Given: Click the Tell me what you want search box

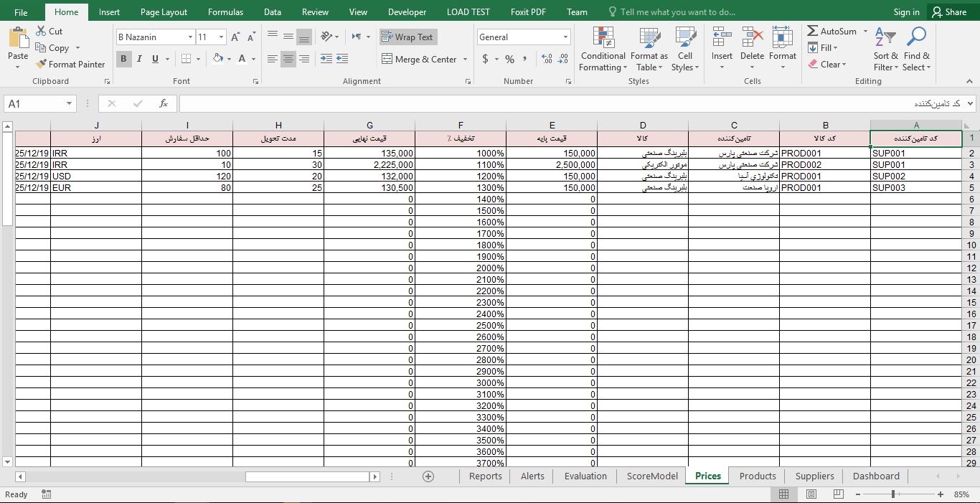Looking at the screenshot, I should pyautogui.click(x=677, y=11).
